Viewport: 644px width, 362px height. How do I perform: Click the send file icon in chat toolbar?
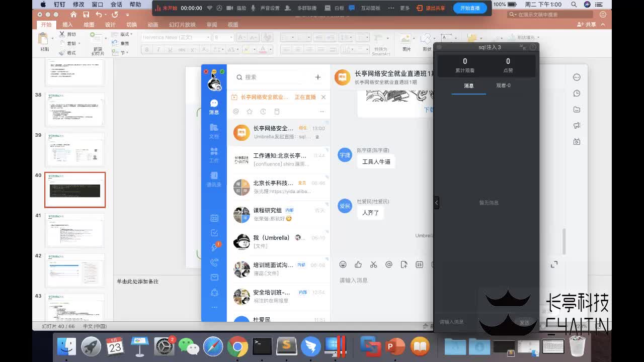click(404, 264)
